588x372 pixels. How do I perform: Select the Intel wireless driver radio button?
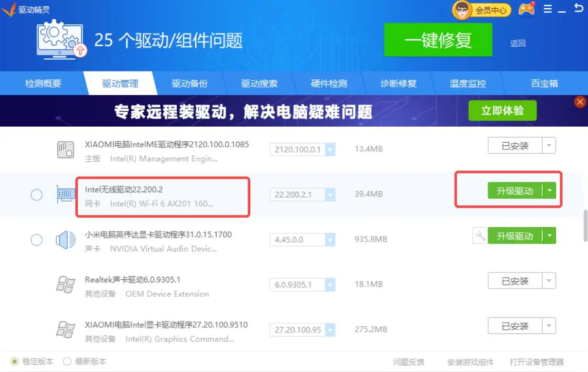pyautogui.click(x=37, y=195)
